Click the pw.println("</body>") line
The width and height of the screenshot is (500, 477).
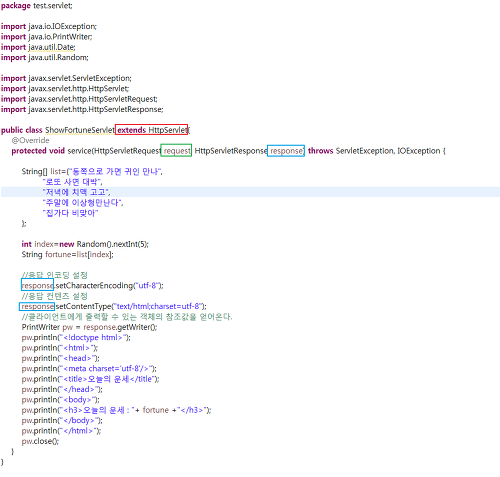pyautogui.click(x=62, y=421)
